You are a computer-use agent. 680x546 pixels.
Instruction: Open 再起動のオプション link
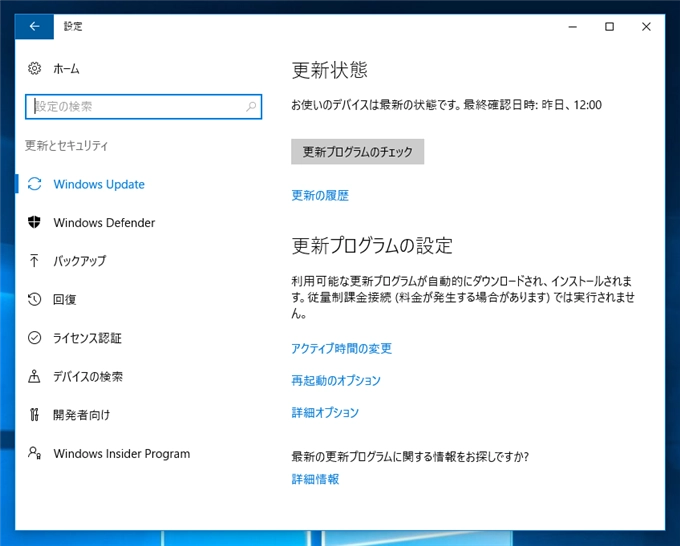336,380
